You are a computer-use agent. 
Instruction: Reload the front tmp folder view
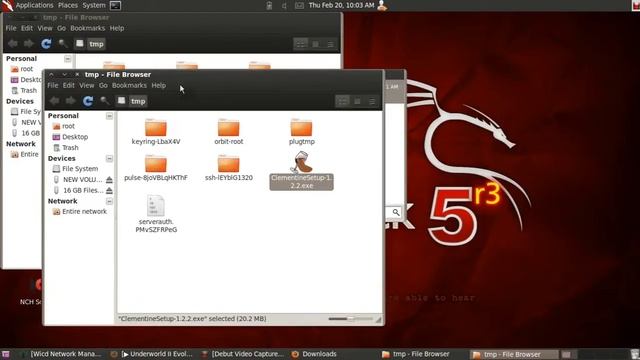(88, 101)
